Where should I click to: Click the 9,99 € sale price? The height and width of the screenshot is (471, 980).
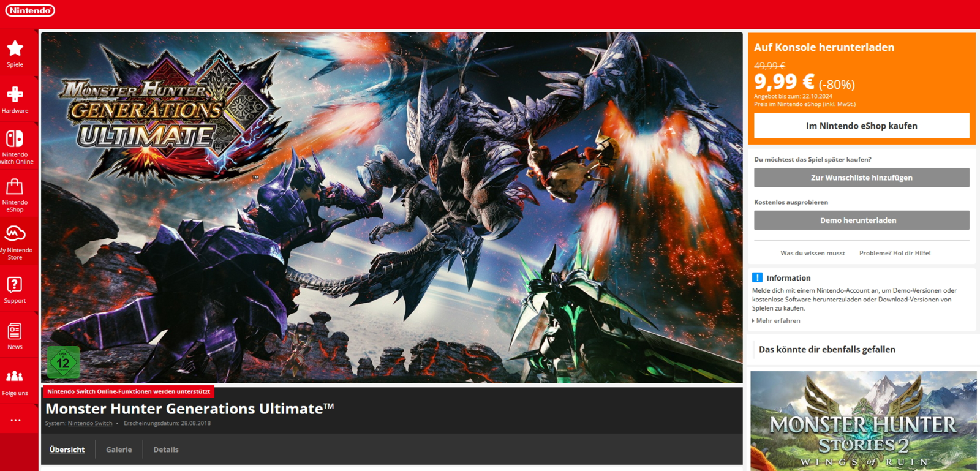[x=784, y=81]
